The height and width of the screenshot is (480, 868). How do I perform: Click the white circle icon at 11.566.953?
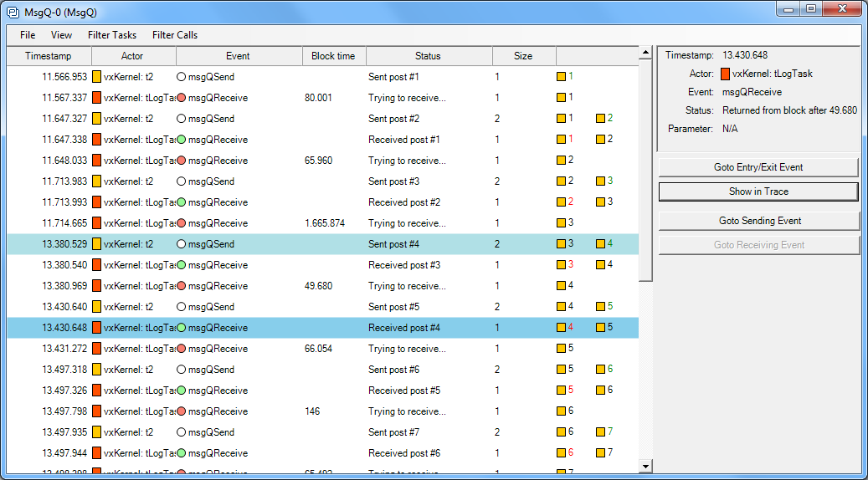[182, 77]
